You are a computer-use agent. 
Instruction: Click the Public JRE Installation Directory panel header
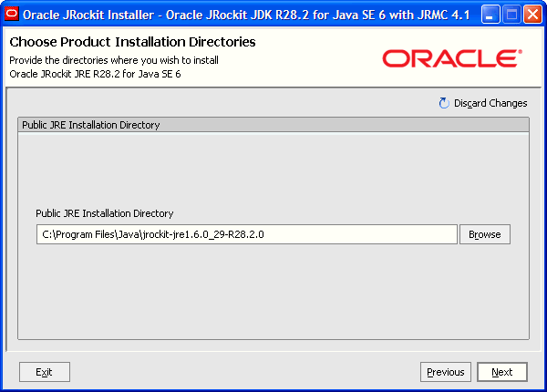(273, 125)
